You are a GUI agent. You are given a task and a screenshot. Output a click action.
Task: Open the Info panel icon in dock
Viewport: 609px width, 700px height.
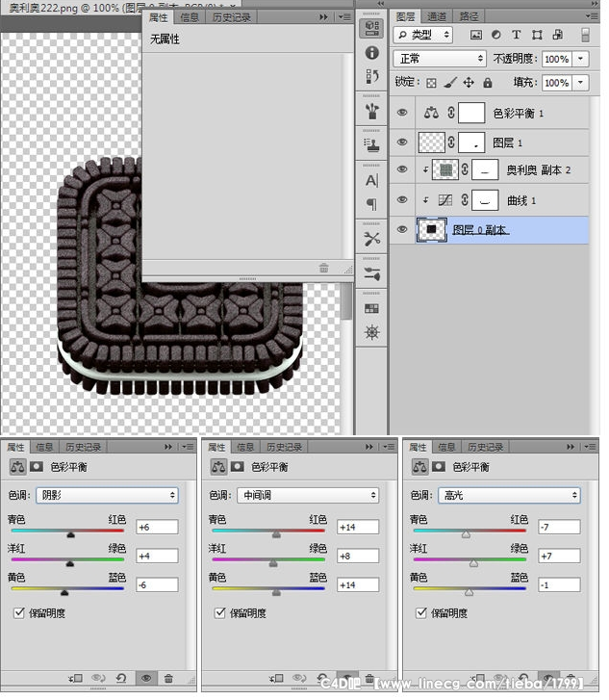[x=371, y=53]
